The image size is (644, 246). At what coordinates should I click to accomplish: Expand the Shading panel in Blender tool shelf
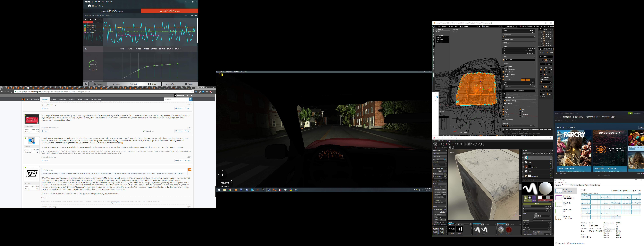pyautogui.click(x=437, y=29)
